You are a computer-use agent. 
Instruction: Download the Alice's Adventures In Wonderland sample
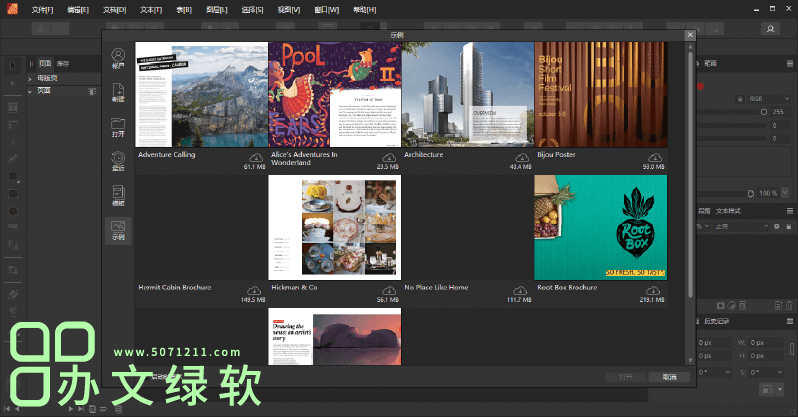click(x=389, y=158)
